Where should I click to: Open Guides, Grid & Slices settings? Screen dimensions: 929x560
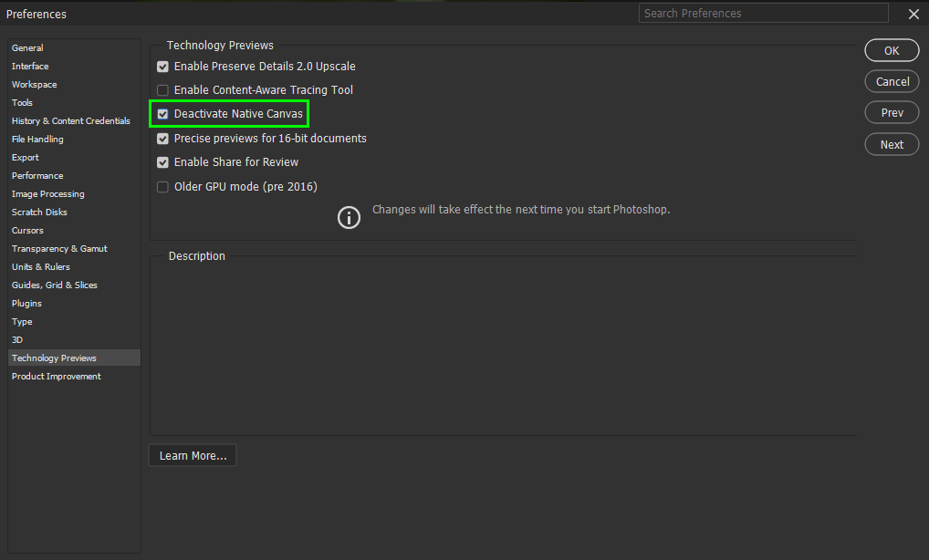(x=54, y=285)
